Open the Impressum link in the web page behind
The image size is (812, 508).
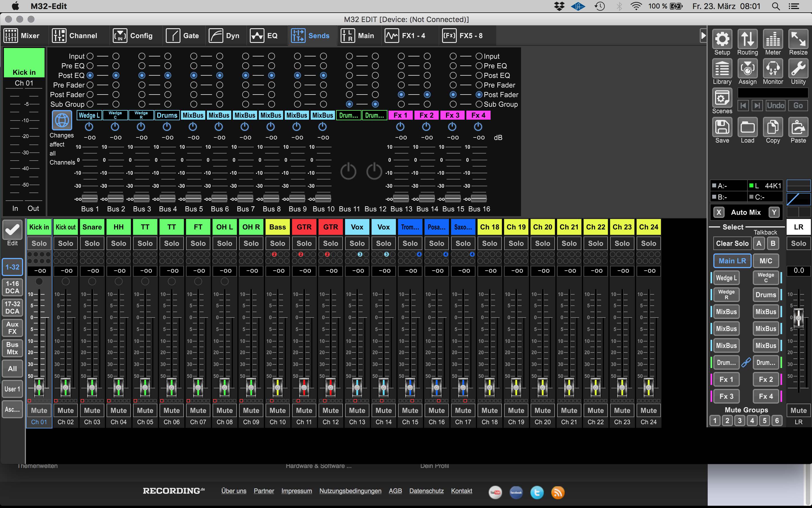click(x=296, y=491)
